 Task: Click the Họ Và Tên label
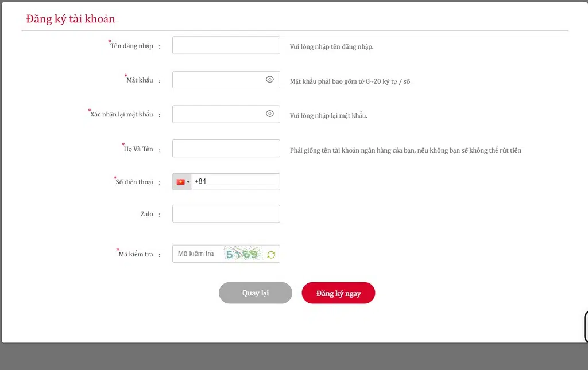click(x=138, y=149)
